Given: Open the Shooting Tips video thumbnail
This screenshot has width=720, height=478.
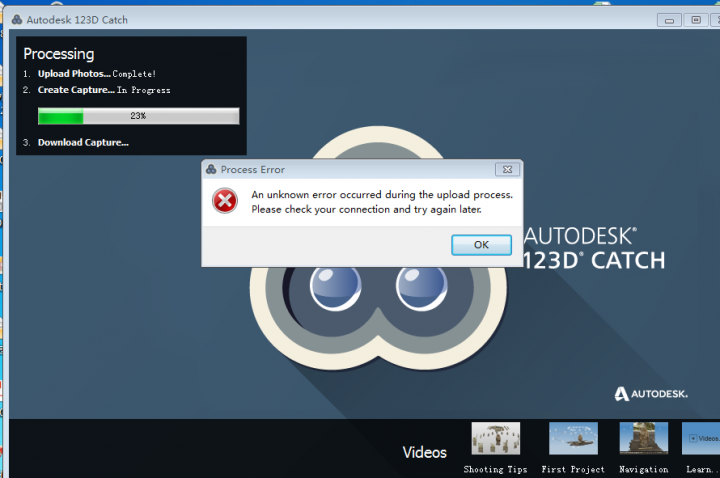Looking at the screenshot, I should click(495, 439).
